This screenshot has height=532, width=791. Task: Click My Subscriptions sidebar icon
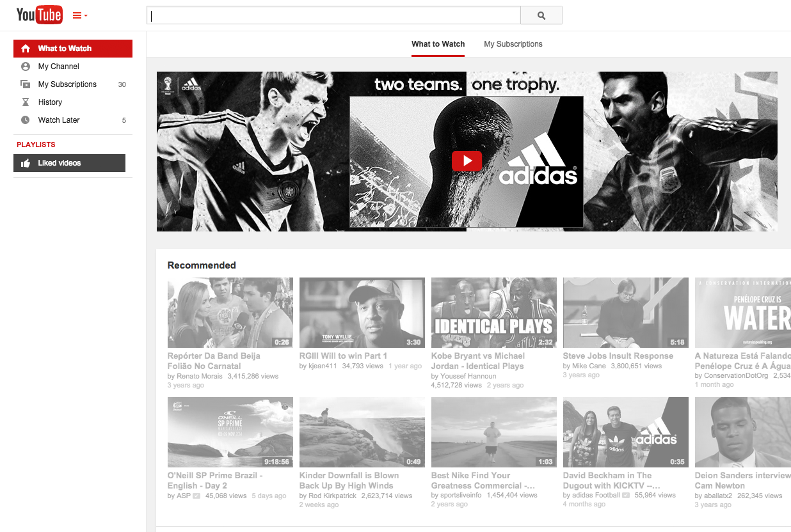(26, 84)
